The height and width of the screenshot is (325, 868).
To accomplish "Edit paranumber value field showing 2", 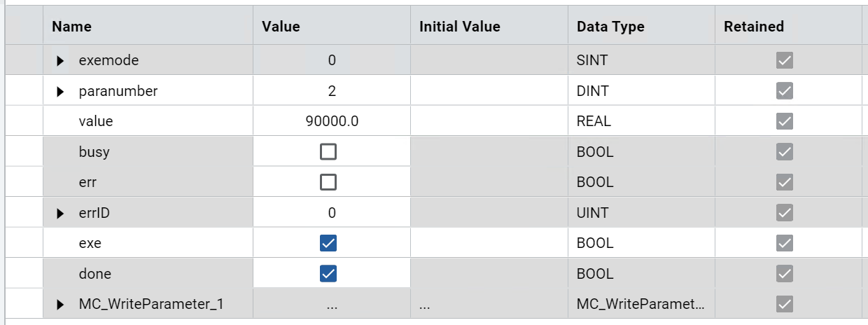I will 332,91.
